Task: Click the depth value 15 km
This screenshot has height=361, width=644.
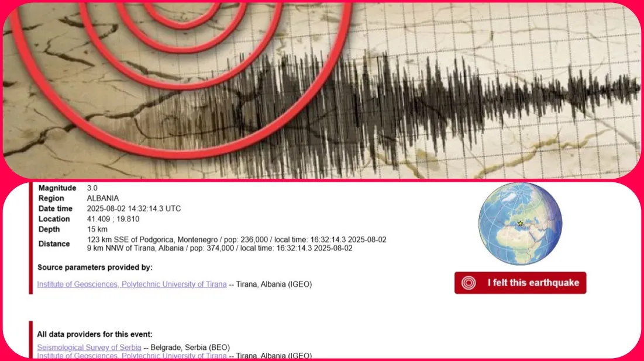Action: point(97,230)
